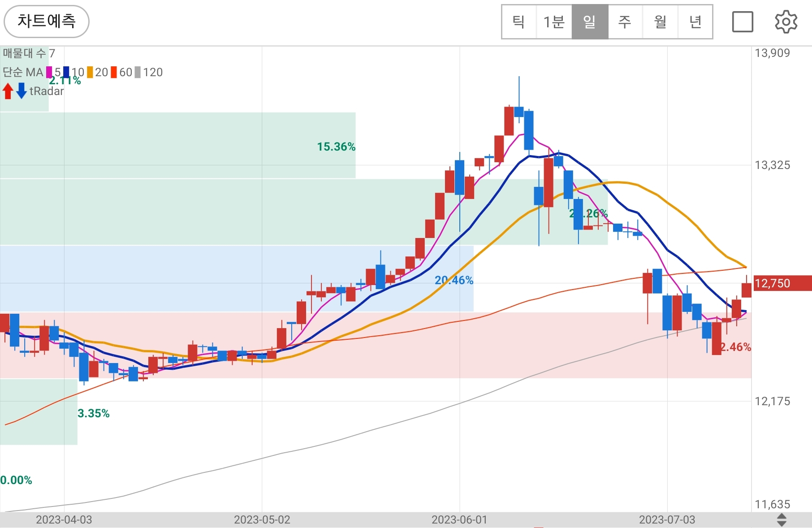Click the 2023-06-01 date label
The height and width of the screenshot is (528, 812).
459,520
